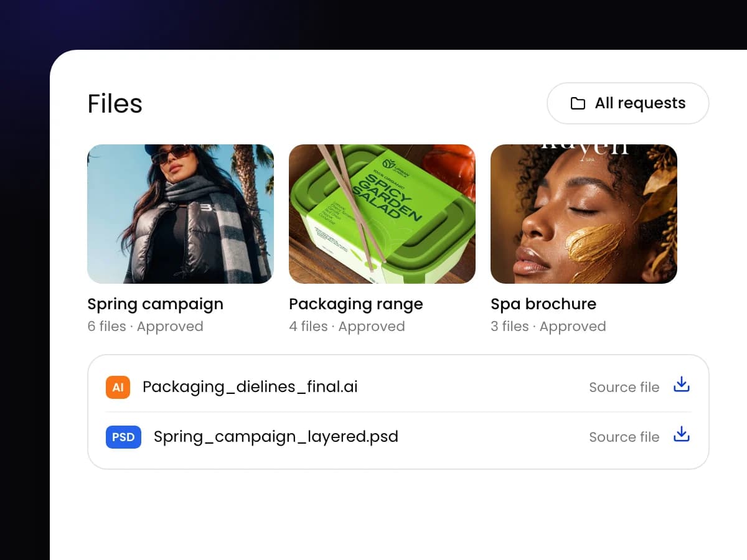Image resolution: width=747 pixels, height=560 pixels.
Task: Click the blue PSD file type badge
Action: 123,437
